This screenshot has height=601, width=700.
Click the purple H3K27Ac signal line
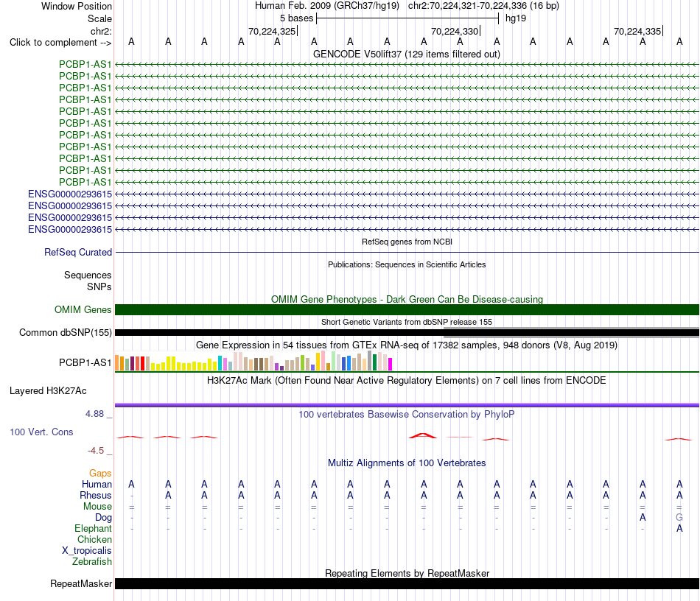coord(407,405)
